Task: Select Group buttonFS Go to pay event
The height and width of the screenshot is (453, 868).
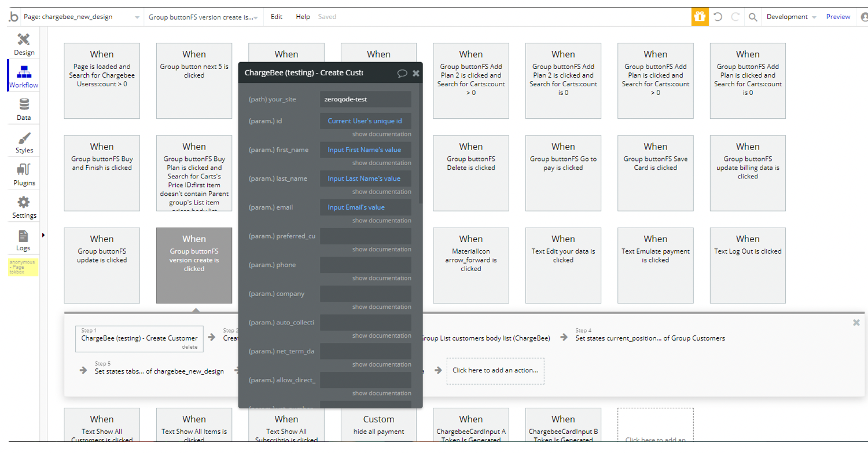Action: point(563,173)
